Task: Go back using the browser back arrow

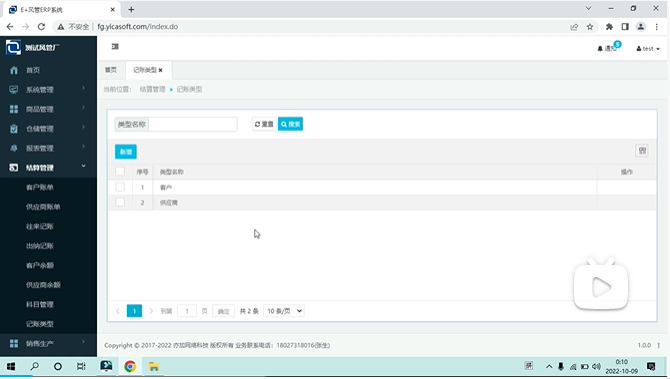Action: [10, 26]
